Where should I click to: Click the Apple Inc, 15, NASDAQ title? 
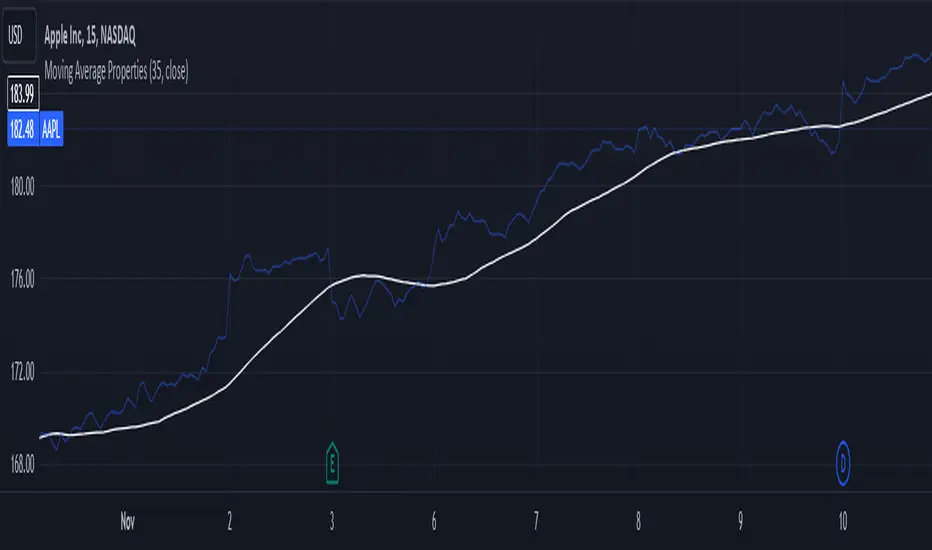click(90, 36)
